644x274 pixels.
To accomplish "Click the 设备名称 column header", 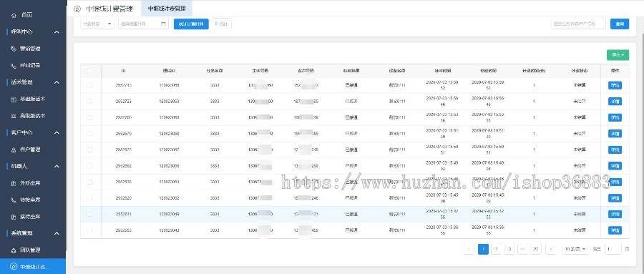I will tap(397, 71).
